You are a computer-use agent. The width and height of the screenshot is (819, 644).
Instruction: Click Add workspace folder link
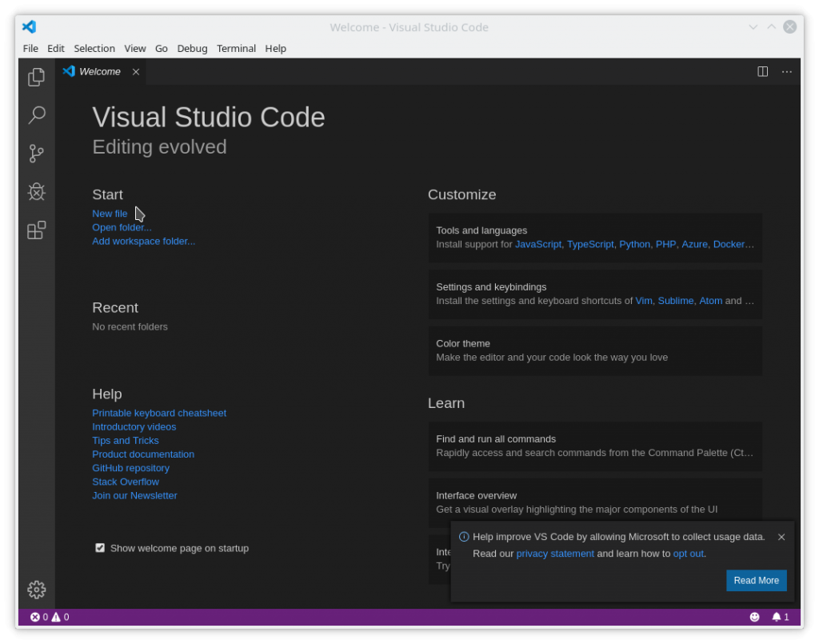144,242
